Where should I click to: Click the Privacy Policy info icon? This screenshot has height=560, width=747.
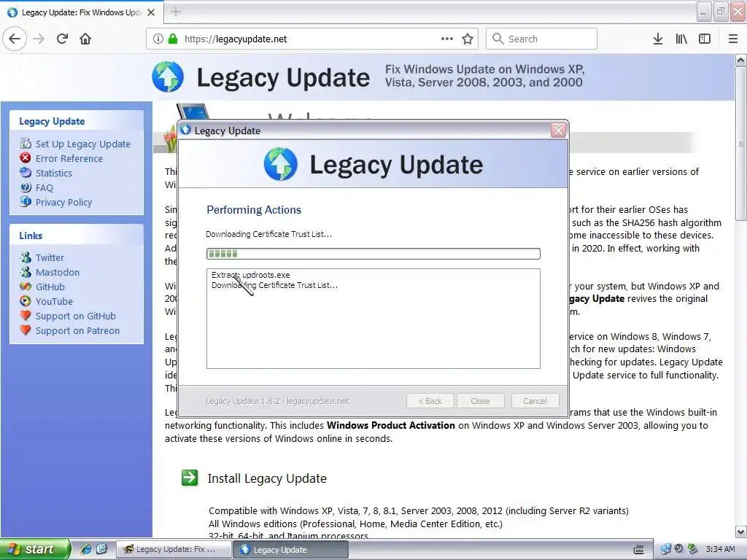(26, 201)
